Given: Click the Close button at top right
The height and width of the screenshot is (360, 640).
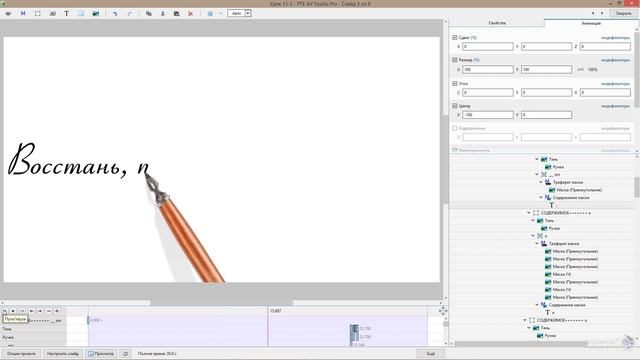Looking at the screenshot, I should coord(623,13).
